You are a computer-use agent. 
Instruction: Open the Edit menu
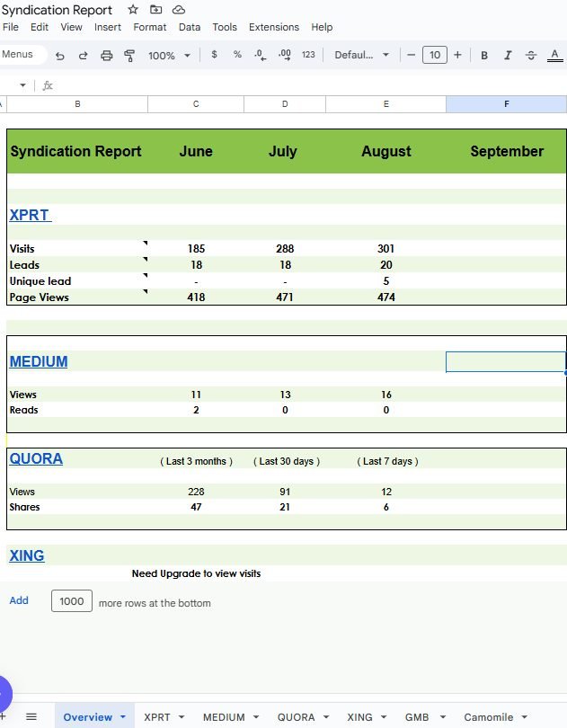click(40, 27)
